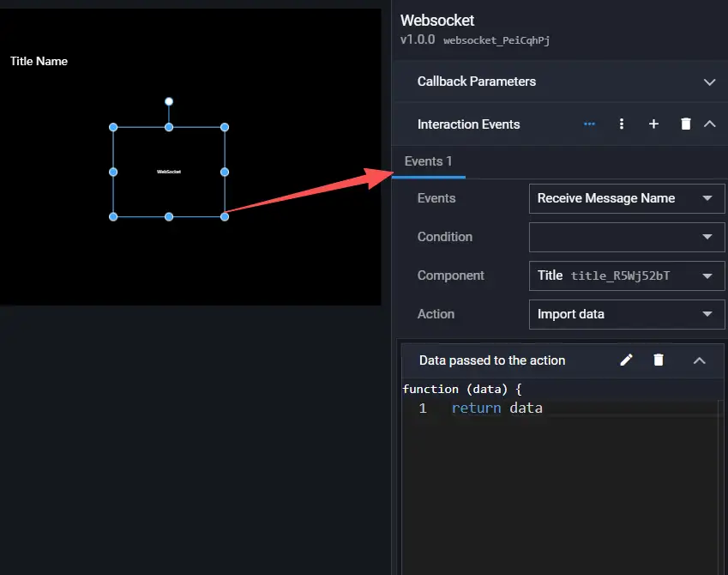Click the blue horizontal ellipsis in Interaction Events
728x575 pixels.
589,124
